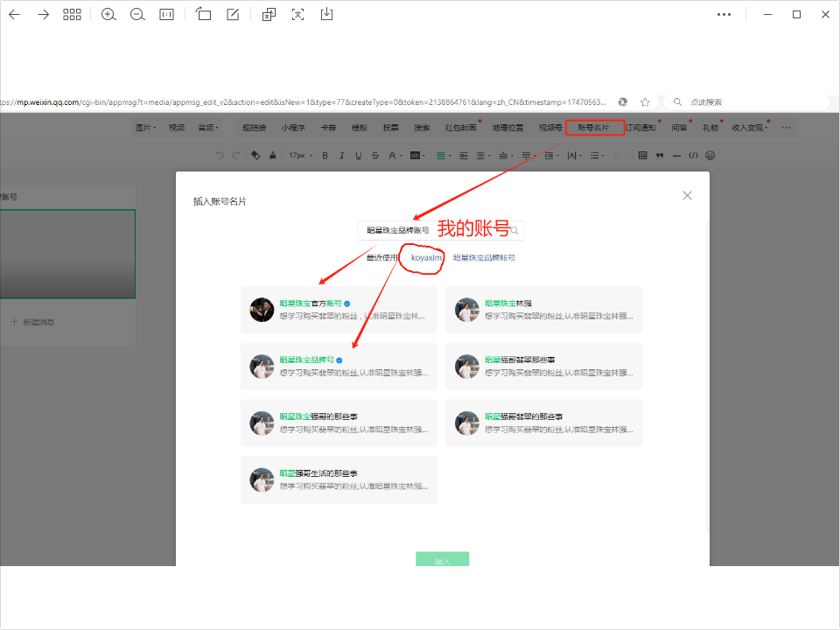This screenshot has width=840, height=630.
Task: Click the 账号名片 toolbar item
Action: click(x=593, y=128)
